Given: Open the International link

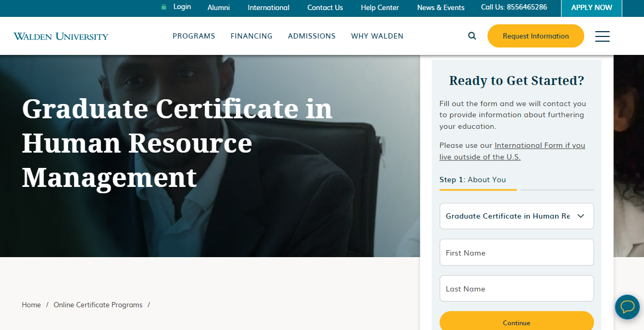Looking at the screenshot, I should tap(269, 7).
